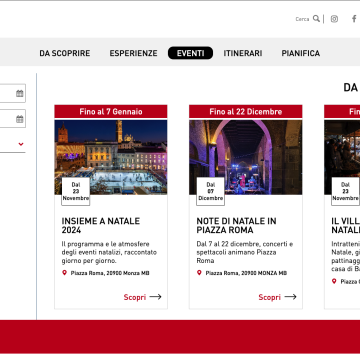This screenshot has width=360, height=360.
Task: Click the Dal 23 Novembre badge on first card
Action: 76,191
